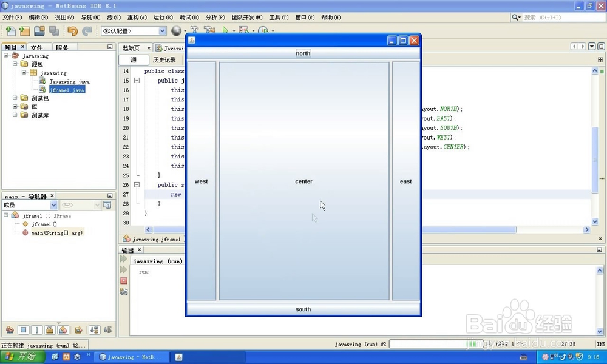Open the 运行(R) menu
Viewport: 607px width, 364px height.
(163, 18)
